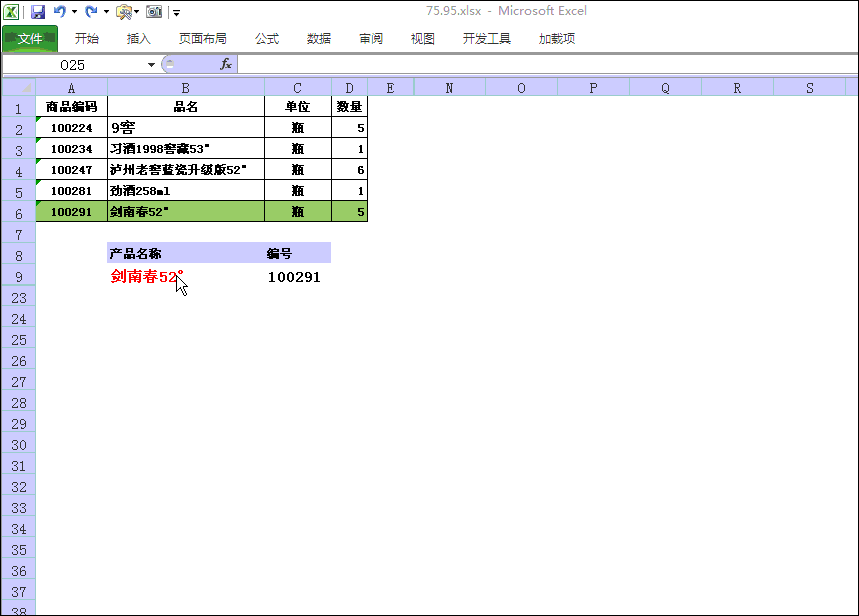Select row 9 header
This screenshot has width=859, height=616.
[x=19, y=277]
